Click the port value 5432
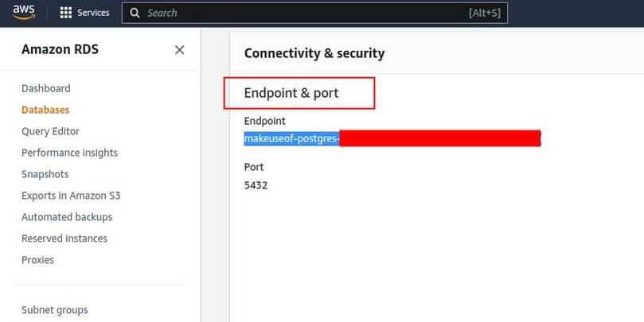Screen dimensions: 644x322 pyautogui.click(x=256, y=185)
